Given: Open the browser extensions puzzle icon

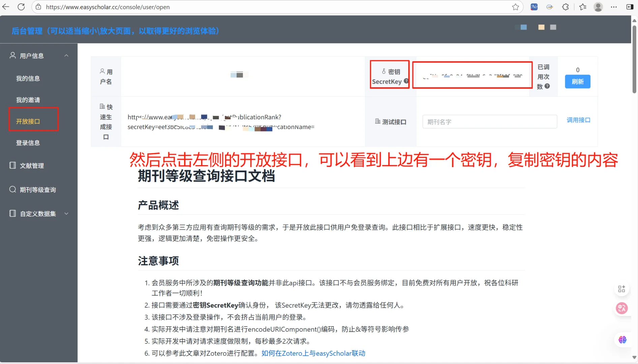Looking at the screenshot, I should pyautogui.click(x=565, y=7).
